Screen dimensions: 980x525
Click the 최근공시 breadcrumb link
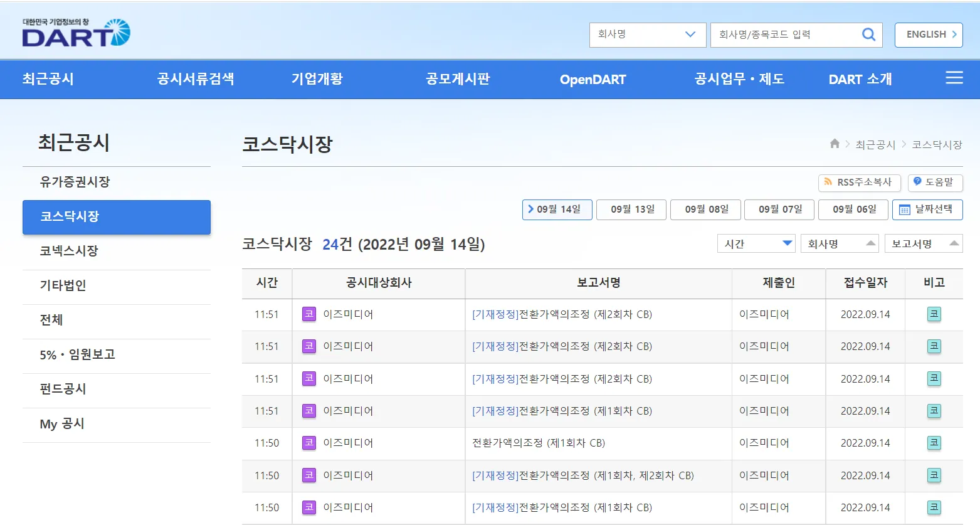point(875,145)
